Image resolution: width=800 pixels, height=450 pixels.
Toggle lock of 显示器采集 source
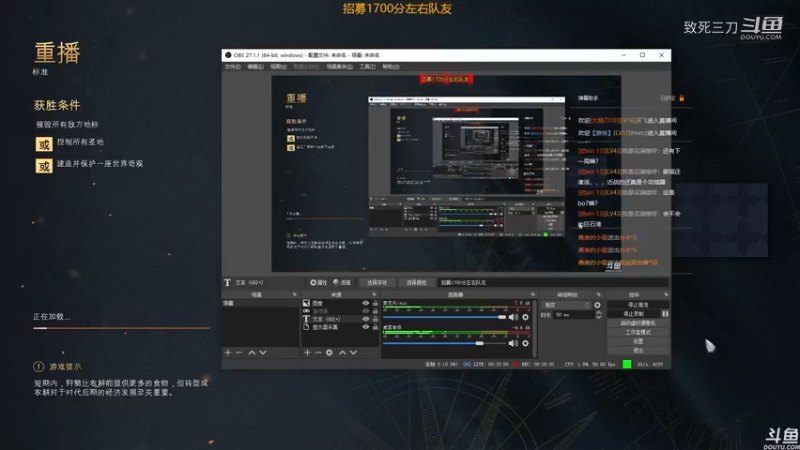click(x=375, y=327)
